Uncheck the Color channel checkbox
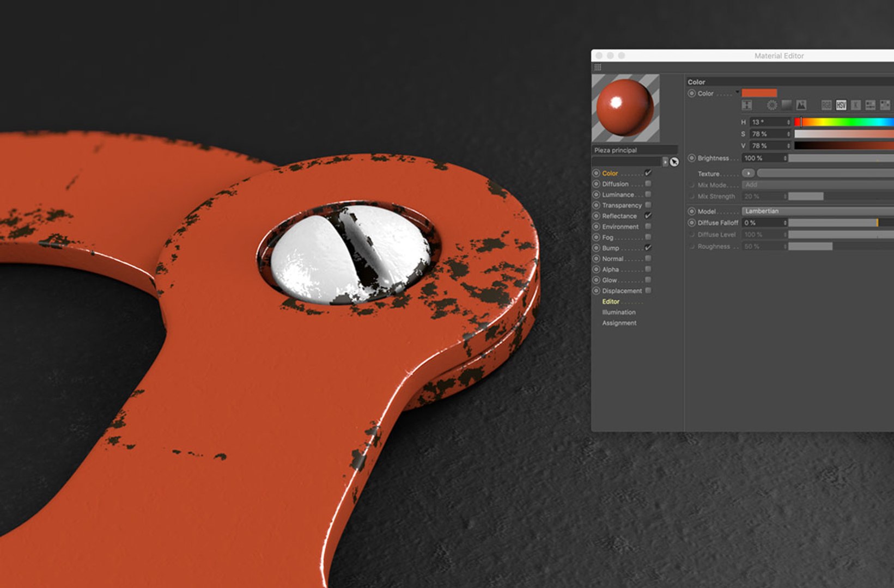The width and height of the screenshot is (894, 588). click(648, 173)
